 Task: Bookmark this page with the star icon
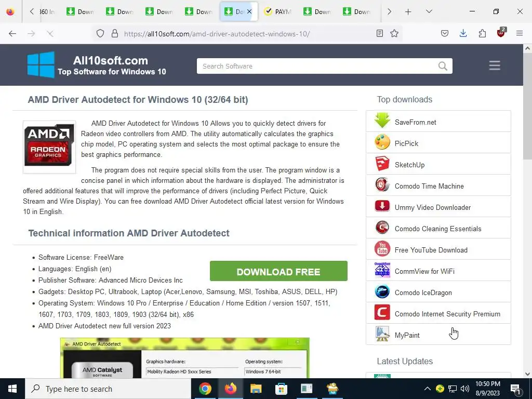394,34
